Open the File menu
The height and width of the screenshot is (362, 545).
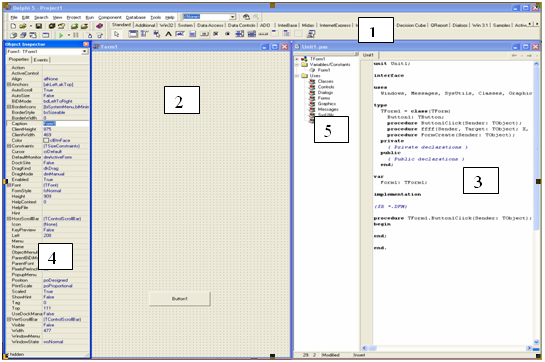14,17
